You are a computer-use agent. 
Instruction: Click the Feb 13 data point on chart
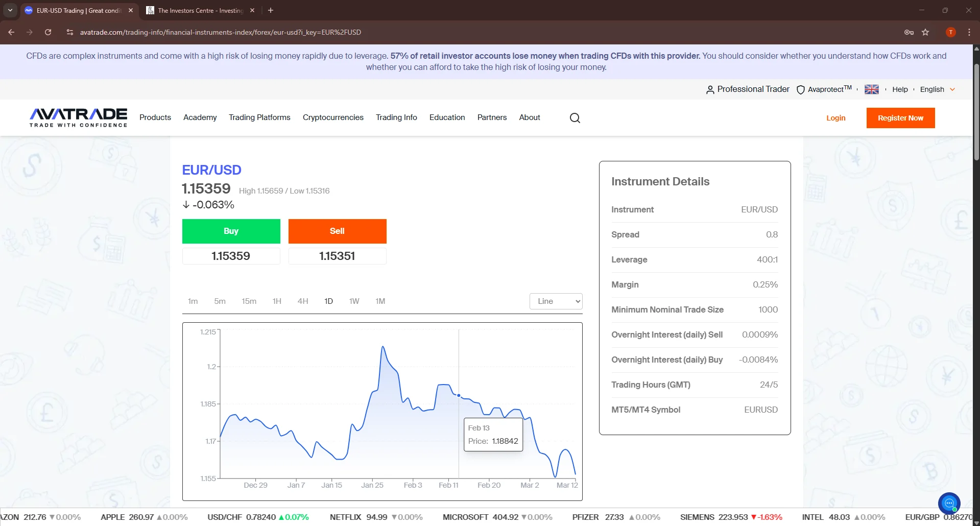pos(459,395)
